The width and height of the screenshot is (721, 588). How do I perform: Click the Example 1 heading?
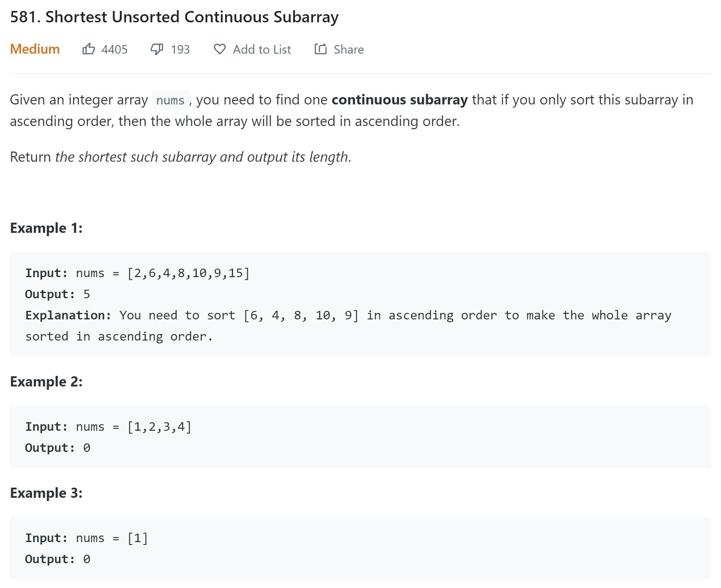(46, 228)
